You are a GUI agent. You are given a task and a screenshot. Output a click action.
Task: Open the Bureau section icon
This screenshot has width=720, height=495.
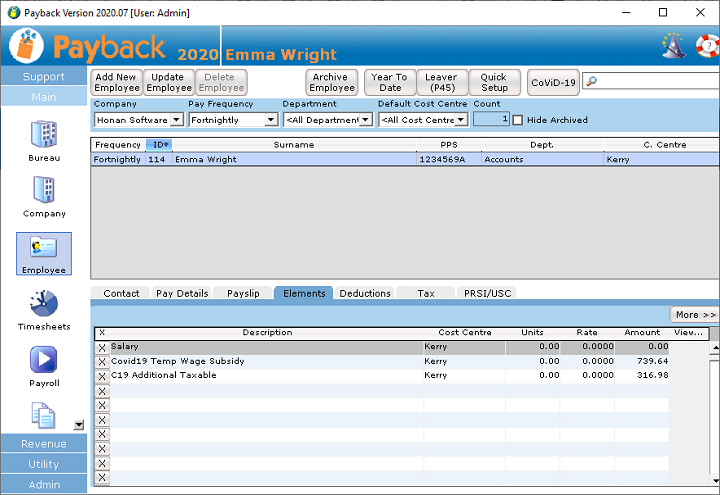[43, 134]
